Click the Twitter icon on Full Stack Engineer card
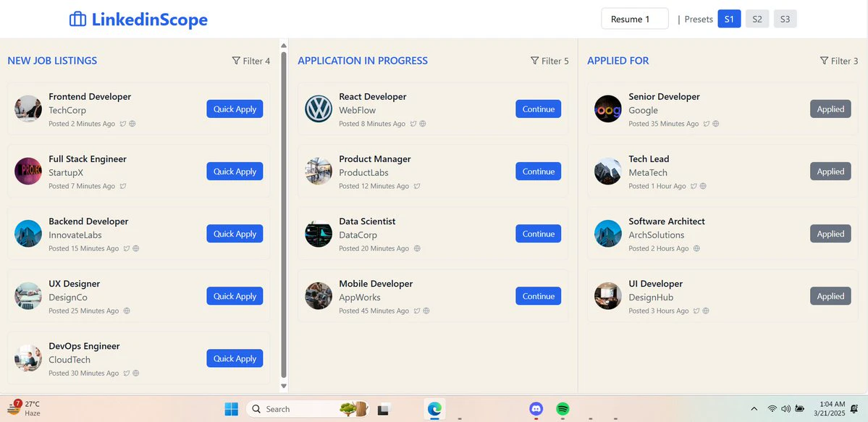The height and width of the screenshot is (422, 868). [x=123, y=186]
